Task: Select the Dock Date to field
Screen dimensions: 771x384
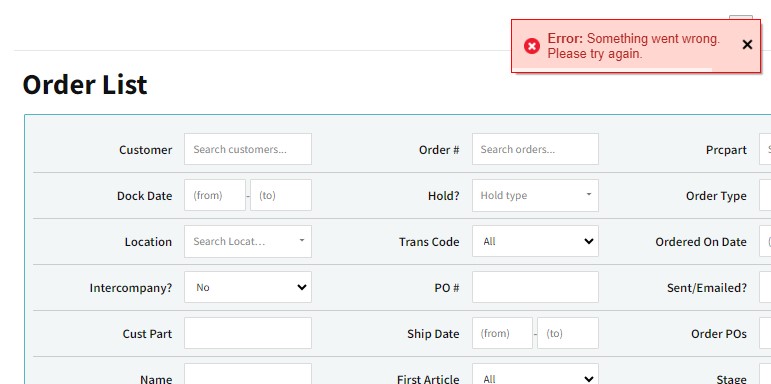Action: (281, 195)
